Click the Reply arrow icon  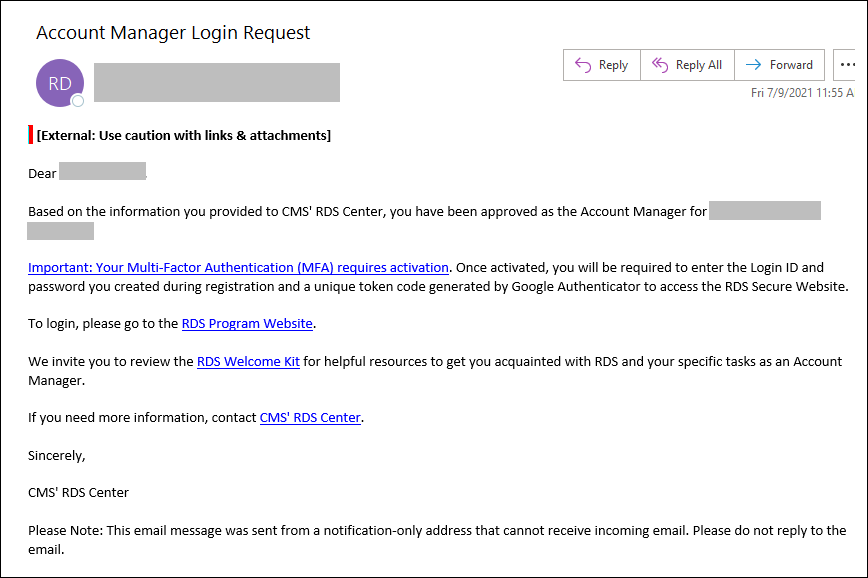point(583,65)
